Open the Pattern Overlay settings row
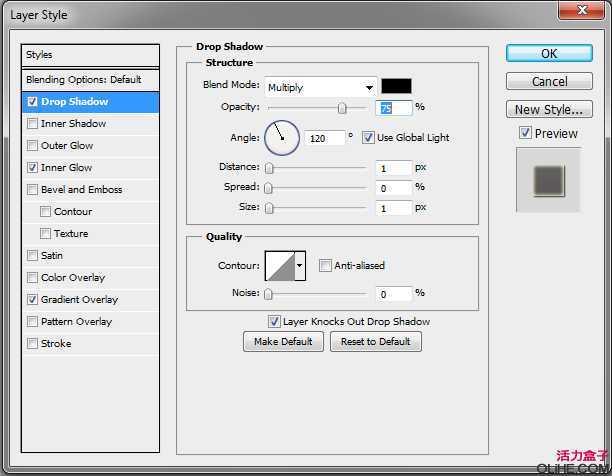This screenshot has height=476, width=612. point(90,321)
